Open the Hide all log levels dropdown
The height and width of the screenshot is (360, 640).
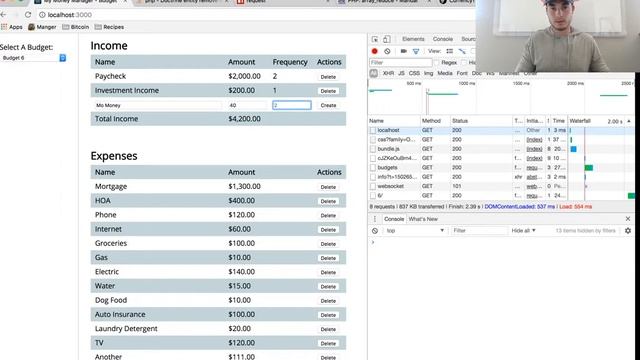click(x=523, y=231)
